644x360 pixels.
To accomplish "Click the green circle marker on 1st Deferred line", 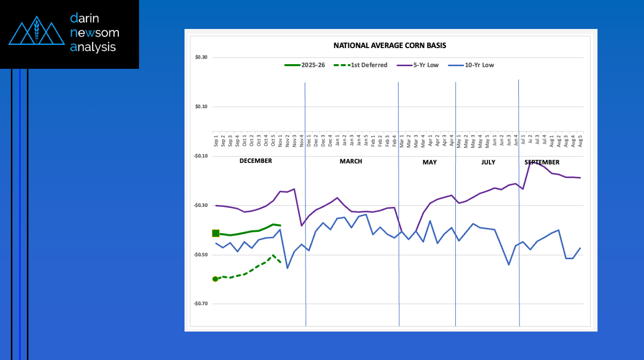I will [x=216, y=279].
